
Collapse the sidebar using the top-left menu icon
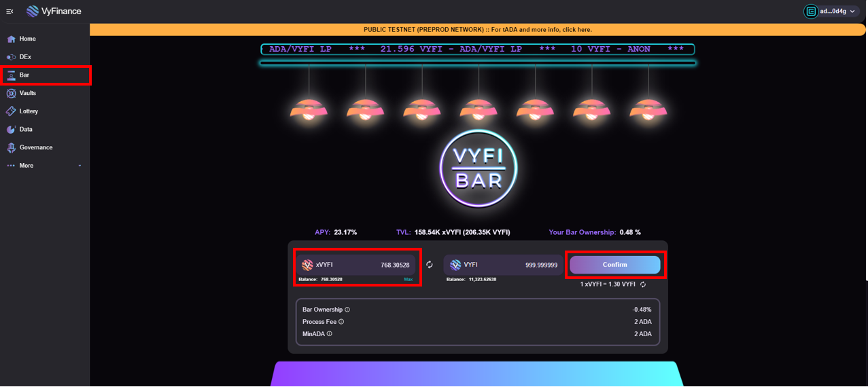(10, 12)
